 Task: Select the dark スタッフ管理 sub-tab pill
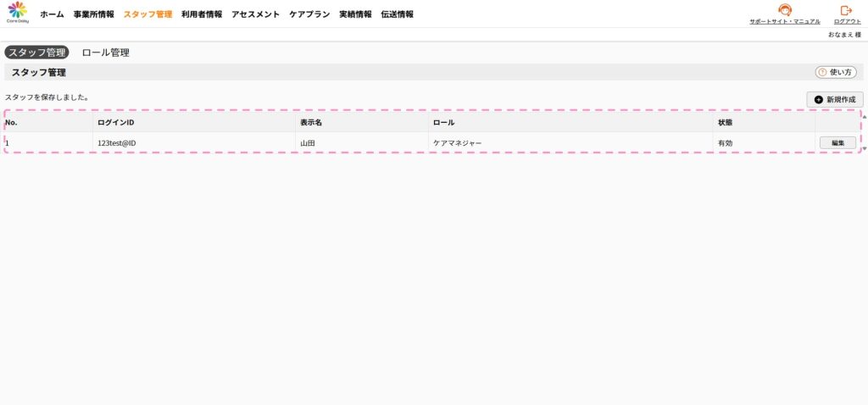[x=36, y=53]
